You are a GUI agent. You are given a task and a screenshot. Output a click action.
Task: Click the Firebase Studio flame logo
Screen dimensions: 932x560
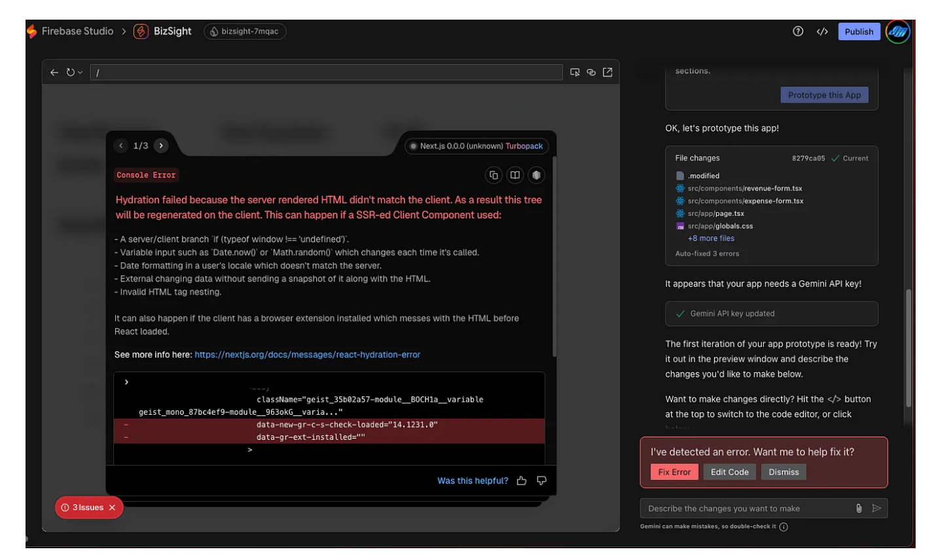[x=31, y=31]
